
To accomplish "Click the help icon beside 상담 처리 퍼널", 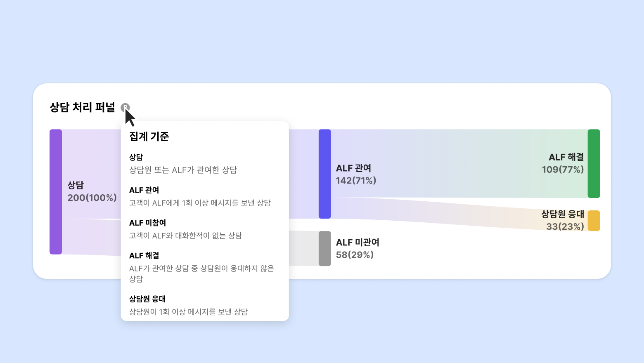I will tap(125, 108).
